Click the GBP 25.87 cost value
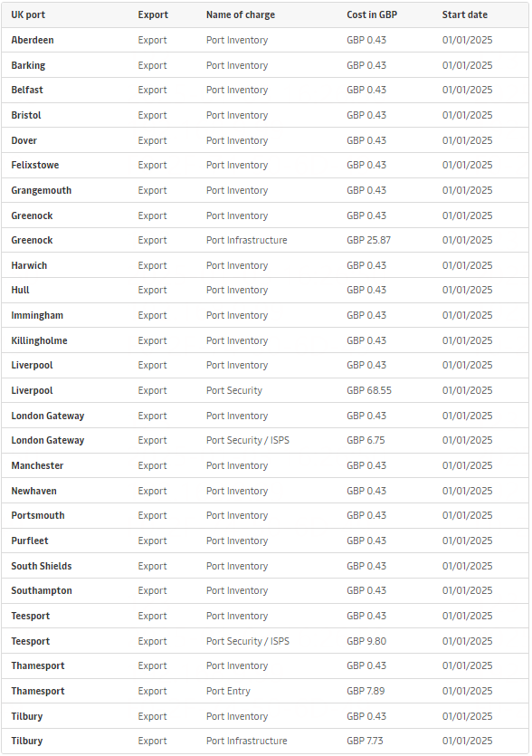This screenshot has width=532, height=756. pyautogui.click(x=368, y=240)
